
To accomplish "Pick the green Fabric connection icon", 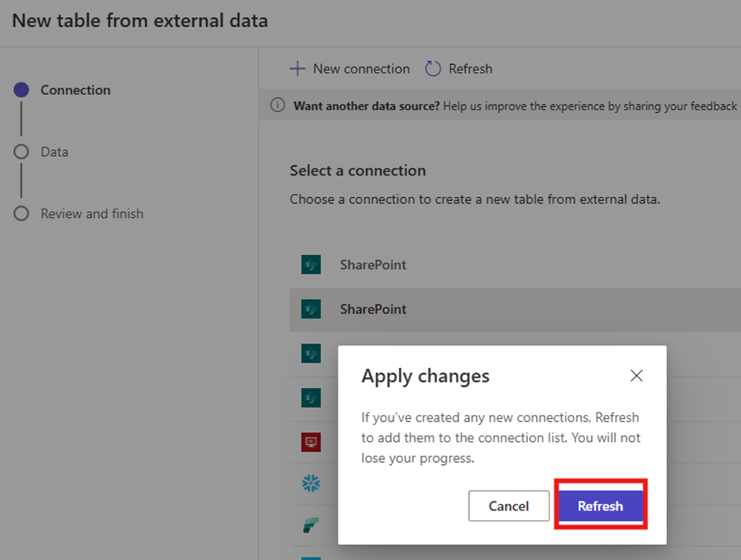I will point(311,527).
